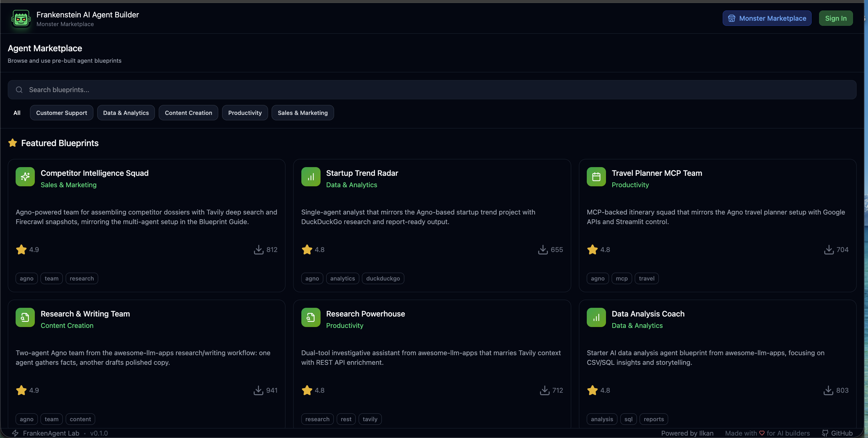
Task: Click the duckduckgo tag chip
Action: tap(382, 279)
